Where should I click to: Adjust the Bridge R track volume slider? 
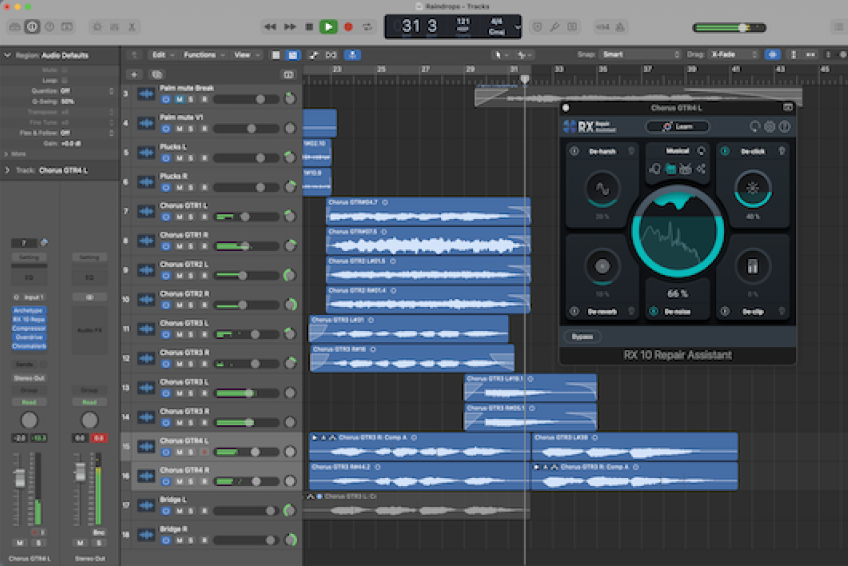[247, 540]
